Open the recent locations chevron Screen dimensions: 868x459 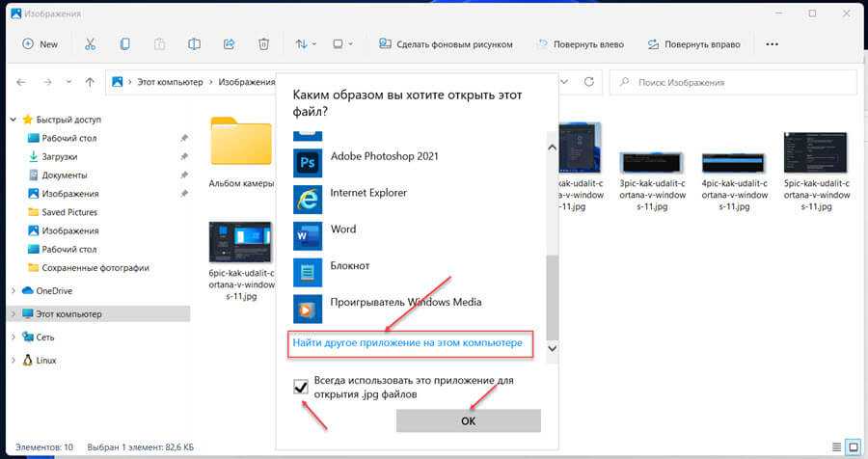[68, 82]
